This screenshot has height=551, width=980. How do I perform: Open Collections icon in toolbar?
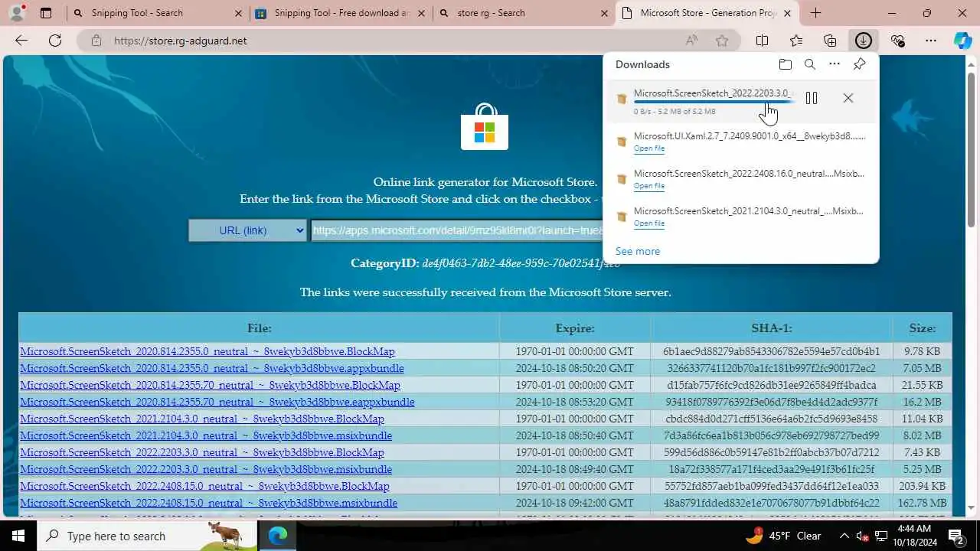(x=830, y=41)
